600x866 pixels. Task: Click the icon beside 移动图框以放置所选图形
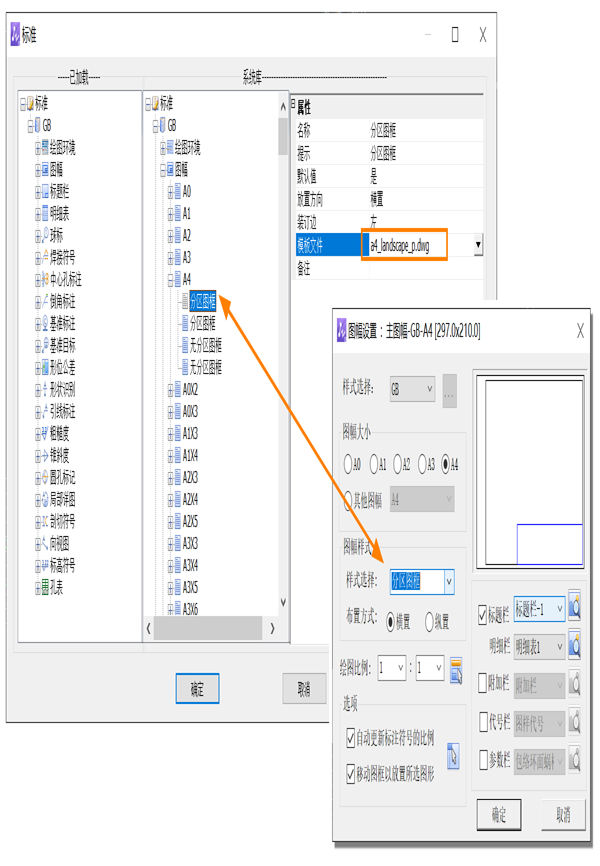453,756
